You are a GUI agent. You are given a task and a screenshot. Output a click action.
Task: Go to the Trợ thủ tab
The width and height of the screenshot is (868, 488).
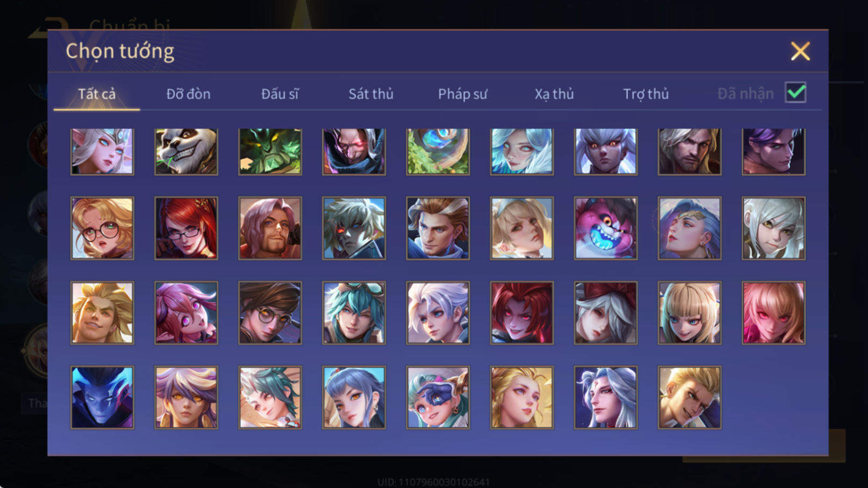[645, 94]
